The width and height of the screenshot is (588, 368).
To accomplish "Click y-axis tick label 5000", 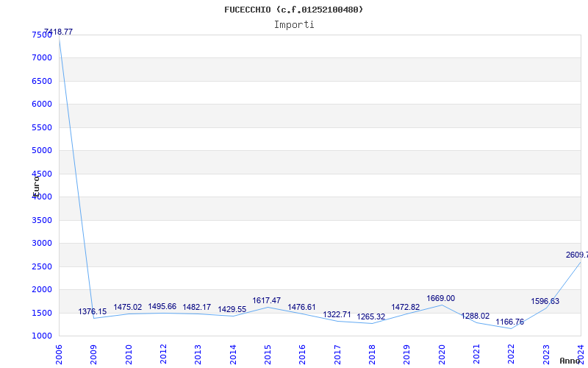I will [x=42, y=151].
